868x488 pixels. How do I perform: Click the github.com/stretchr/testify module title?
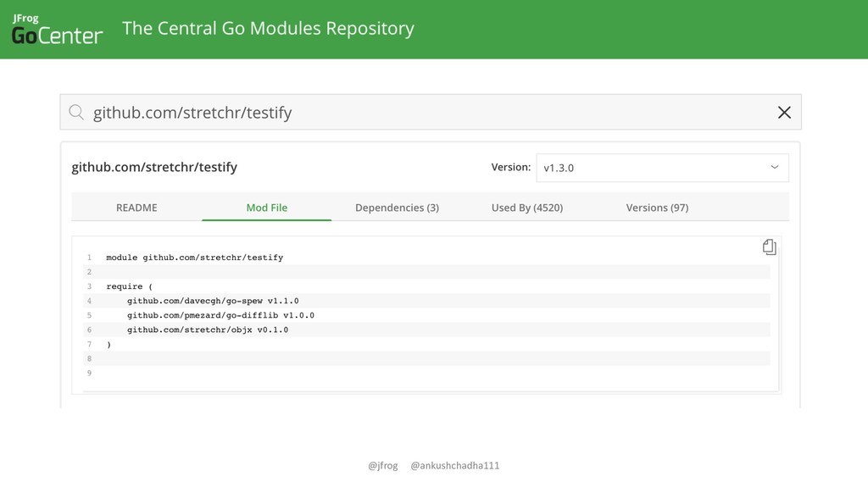(x=154, y=167)
